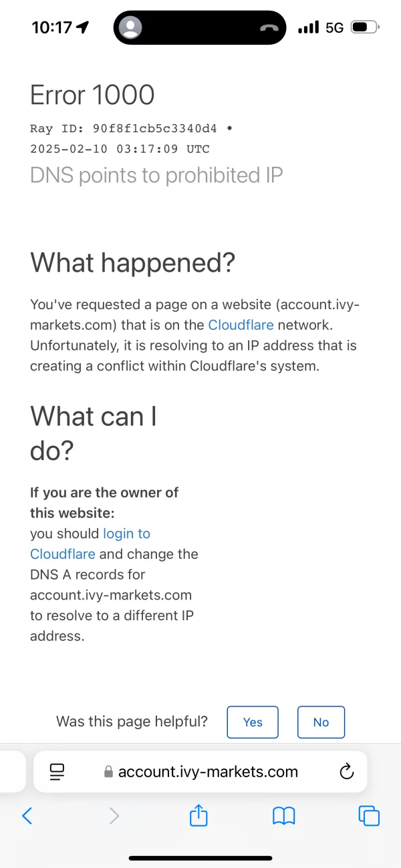Click Yes for page helpful
Screen dimensions: 401x868
click(253, 722)
